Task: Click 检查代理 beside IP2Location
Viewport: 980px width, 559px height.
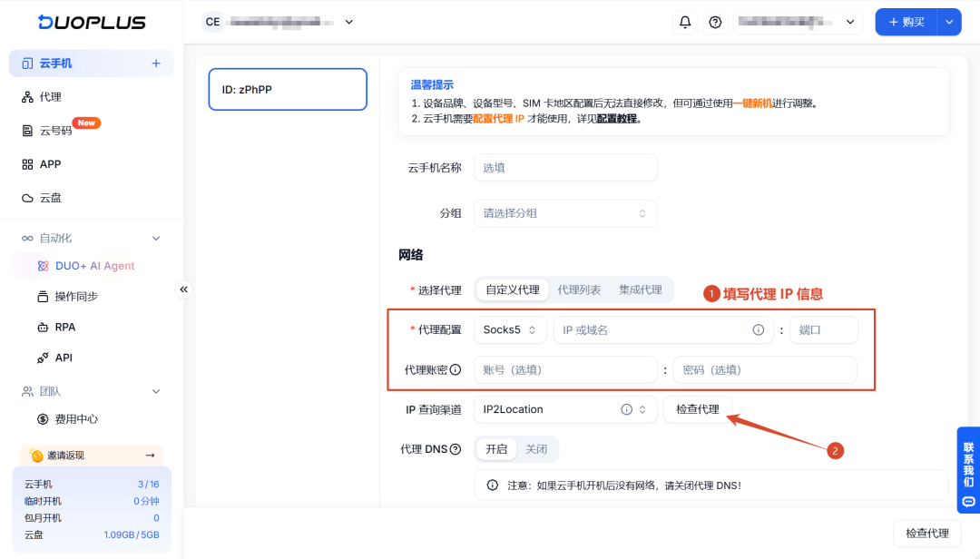Action: click(x=698, y=409)
